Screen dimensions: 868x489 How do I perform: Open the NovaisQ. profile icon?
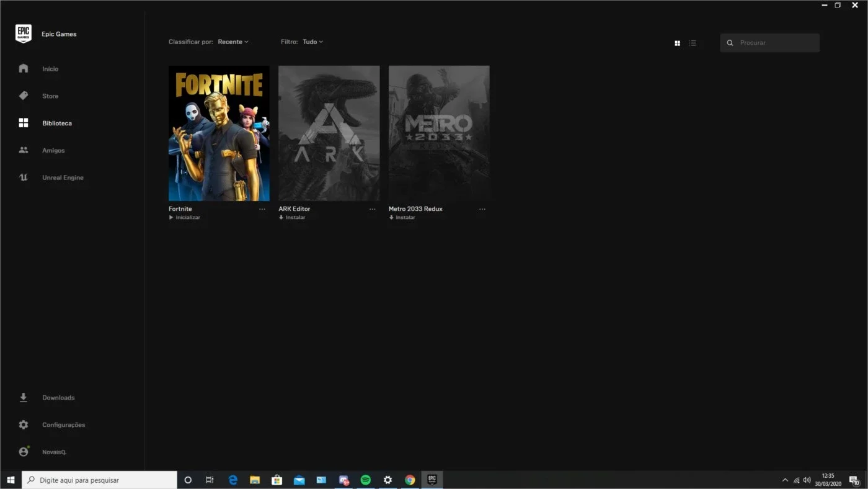24,452
